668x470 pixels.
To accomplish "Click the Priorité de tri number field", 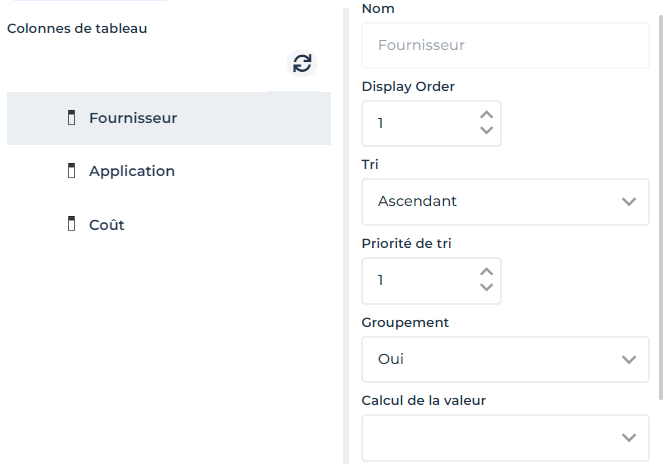I will (420, 281).
